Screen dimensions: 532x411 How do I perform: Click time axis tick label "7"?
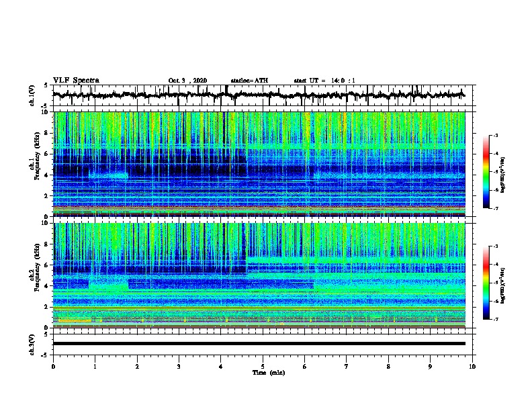click(x=347, y=367)
